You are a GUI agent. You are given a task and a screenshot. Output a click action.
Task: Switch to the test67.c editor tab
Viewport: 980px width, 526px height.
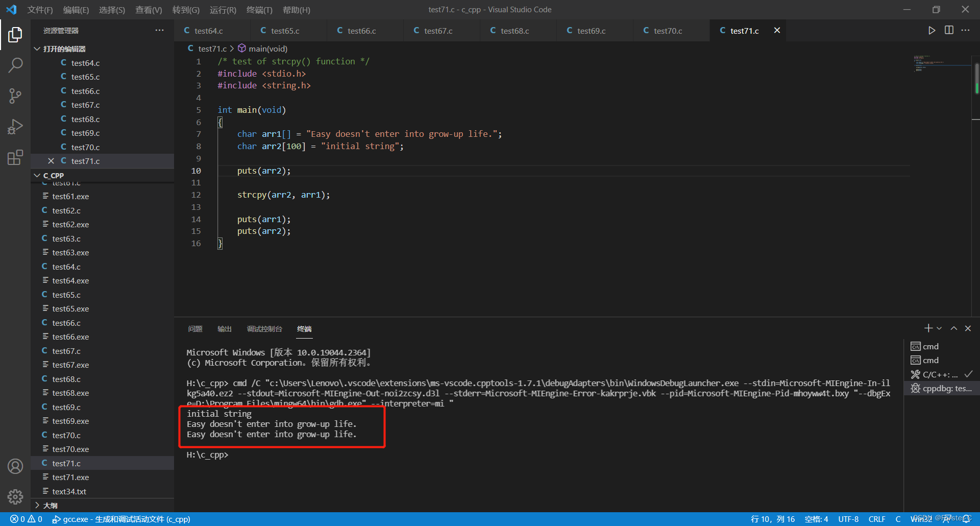[x=442, y=31]
